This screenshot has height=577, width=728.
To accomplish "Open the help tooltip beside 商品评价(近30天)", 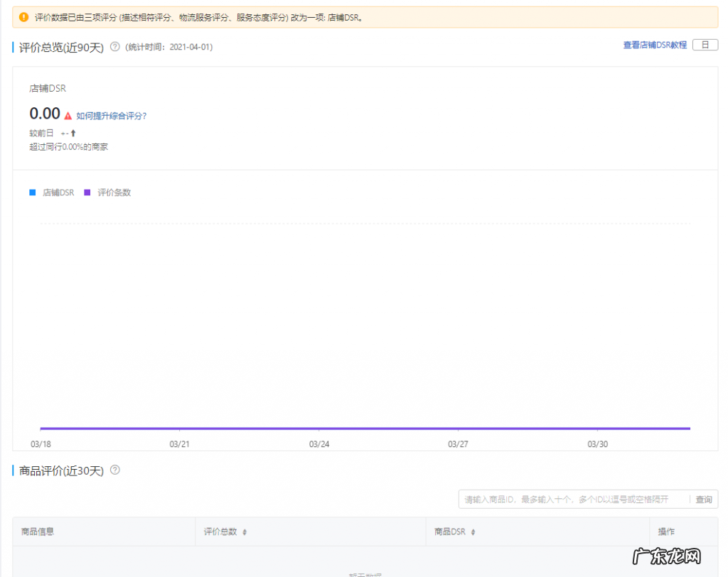I will point(116,470).
